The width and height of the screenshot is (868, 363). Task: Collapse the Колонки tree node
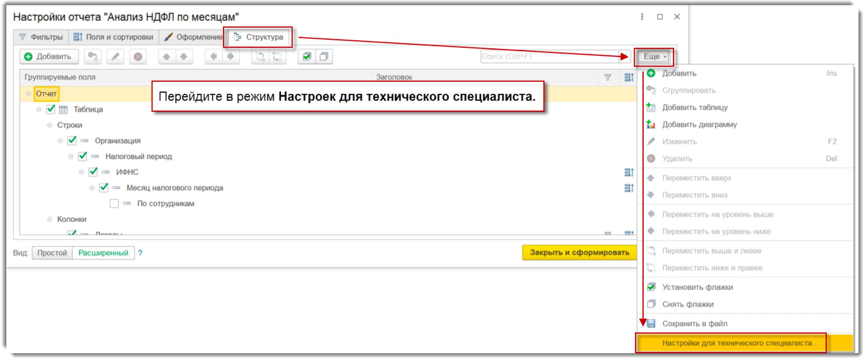[50, 219]
